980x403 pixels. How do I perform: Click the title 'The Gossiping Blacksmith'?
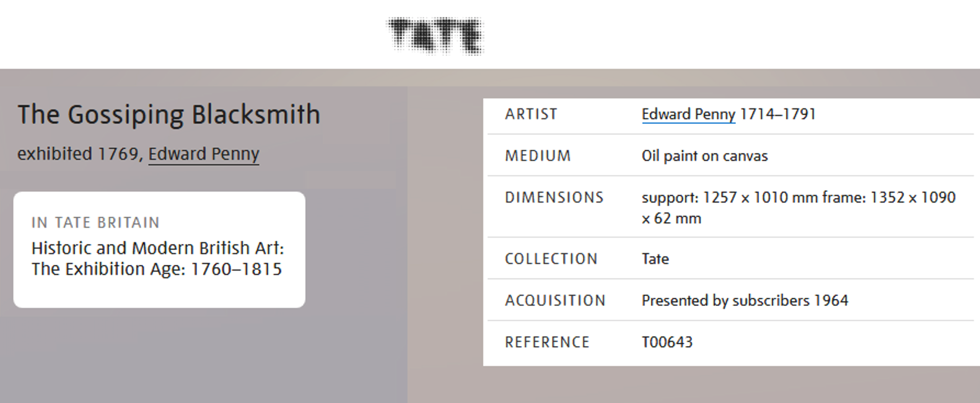pos(168,115)
